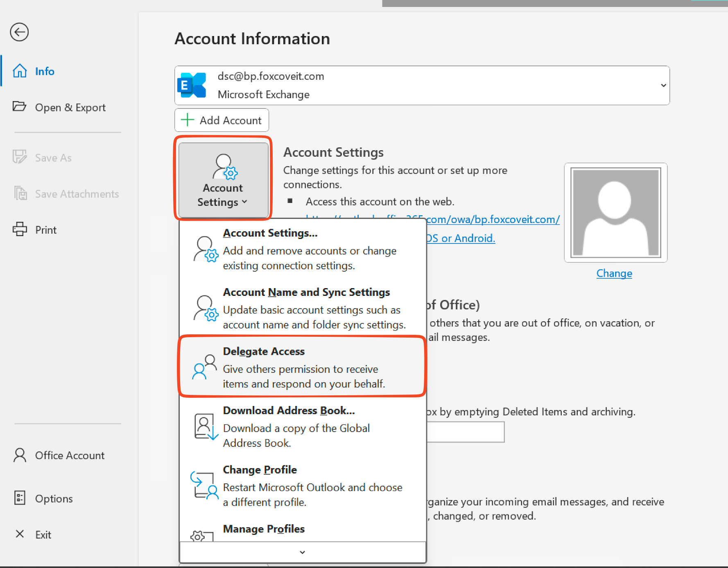The image size is (728, 568).
Task: Click the Microsoft Exchange account logo
Action: pyautogui.click(x=192, y=85)
